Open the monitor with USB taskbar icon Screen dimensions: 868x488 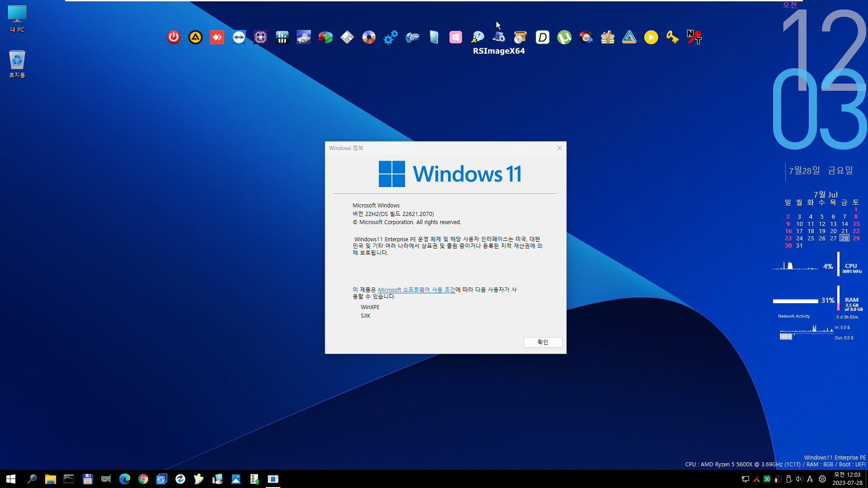217,479
